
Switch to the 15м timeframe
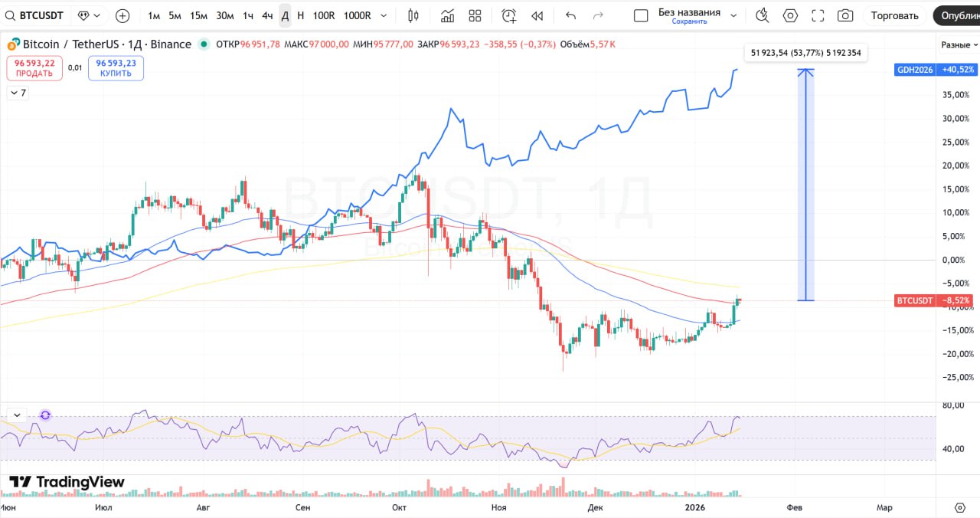[x=198, y=15]
